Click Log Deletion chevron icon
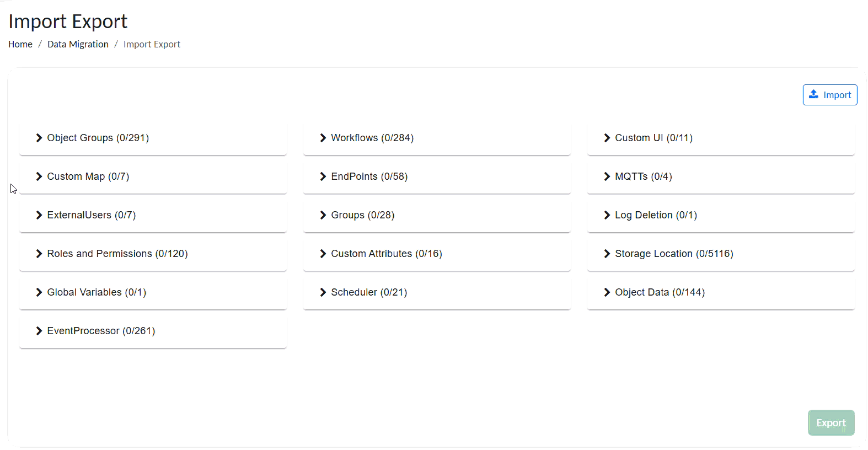Screen dimensions: 868x450 pyautogui.click(x=607, y=215)
